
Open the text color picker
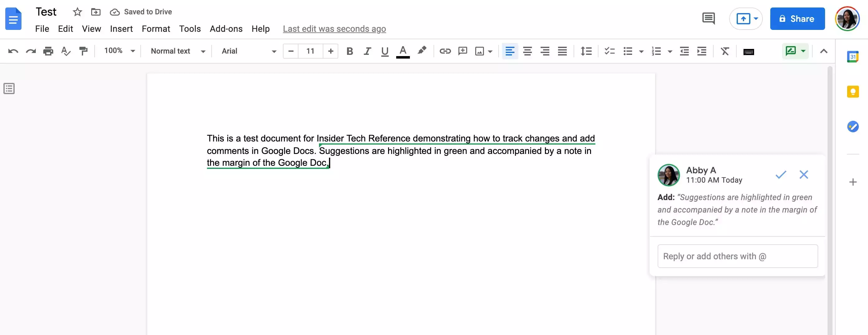(x=403, y=51)
